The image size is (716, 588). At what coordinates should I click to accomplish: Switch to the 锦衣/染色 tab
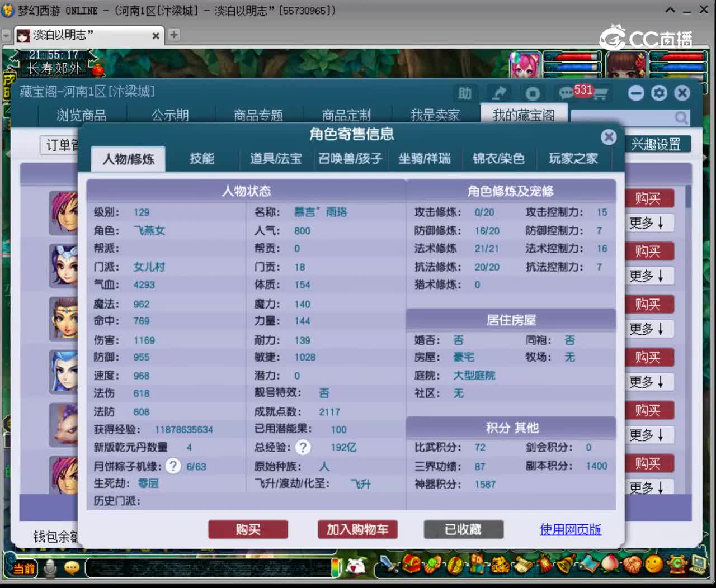(x=499, y=159)
